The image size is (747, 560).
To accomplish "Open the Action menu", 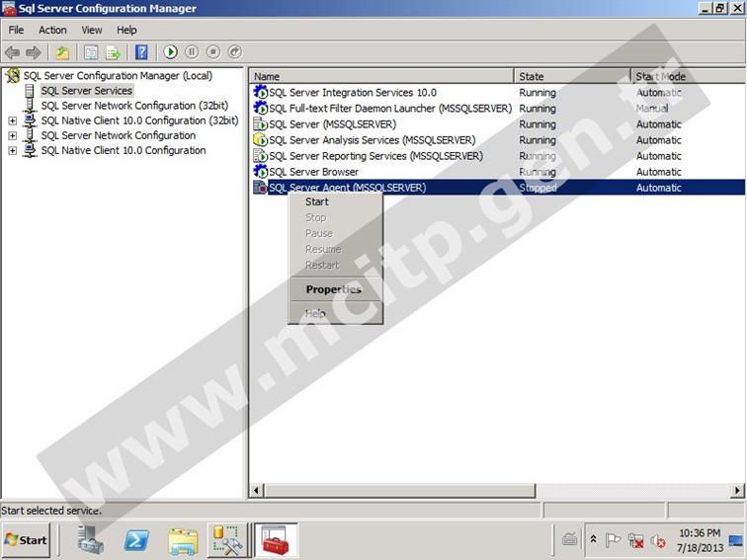I will [x=52, y=30].
